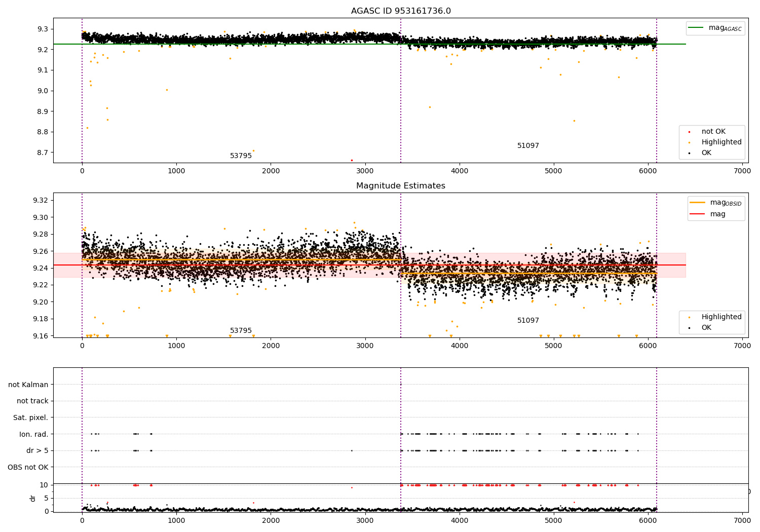Click the '10' tick on the dr axis
Image resolution: width=760 pixels, height=532 pixels.
pos(45,485)
